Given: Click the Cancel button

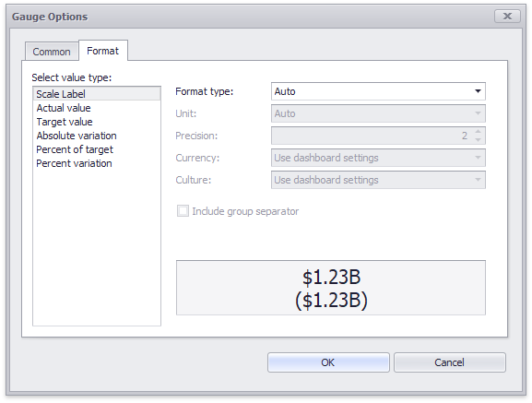Looking at the screenshot, I should pyautogui.click(x=450, y=362).
